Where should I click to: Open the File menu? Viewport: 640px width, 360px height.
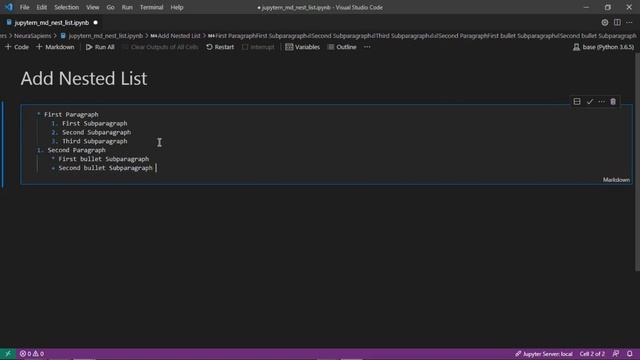[24, 7]
